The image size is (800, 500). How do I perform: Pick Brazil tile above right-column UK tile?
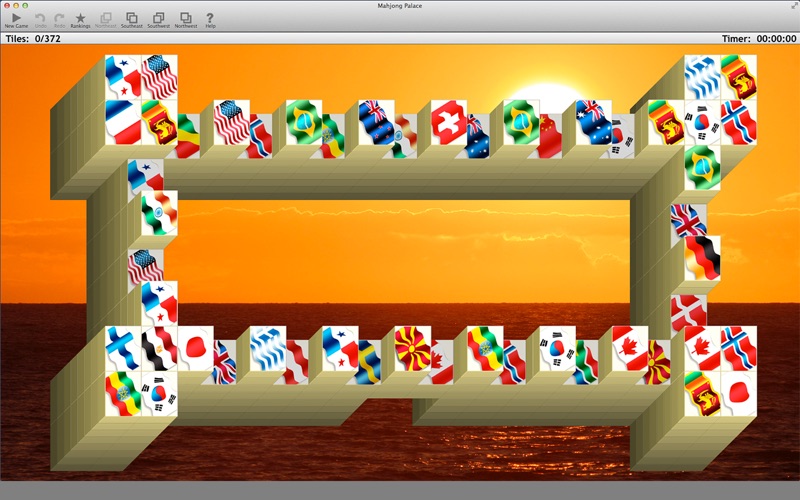(x=703, y=168)
